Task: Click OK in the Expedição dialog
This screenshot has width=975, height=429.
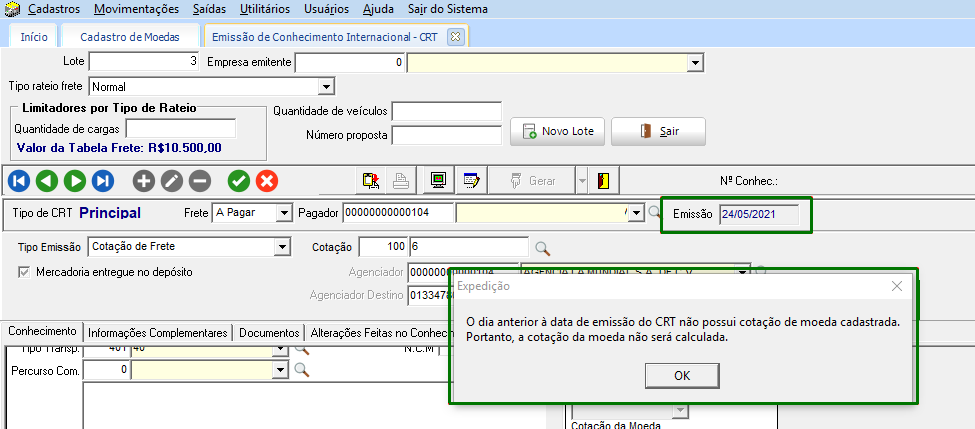Action: 682,376
